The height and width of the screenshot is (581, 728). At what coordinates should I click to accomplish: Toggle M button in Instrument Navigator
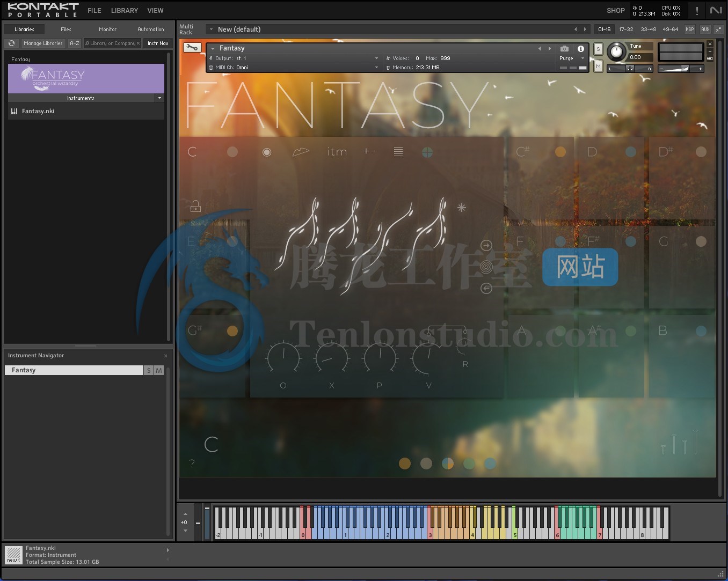(x=159, y=370)
